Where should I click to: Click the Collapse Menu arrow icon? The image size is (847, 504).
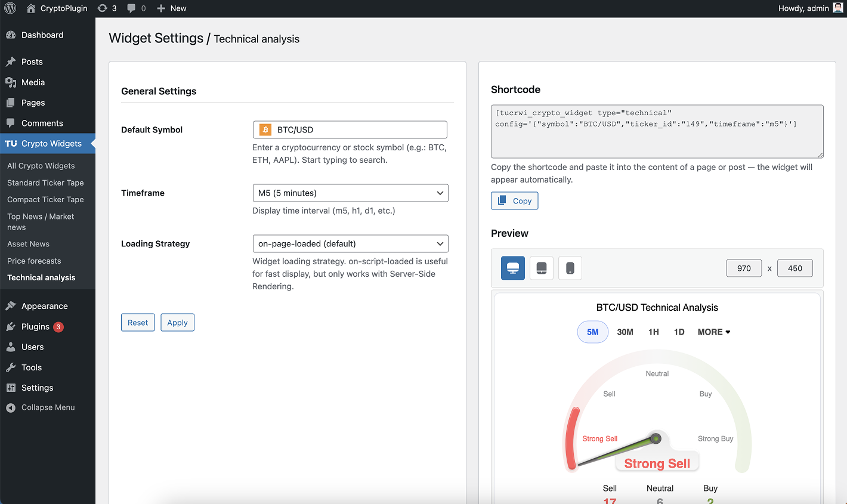point(11,408)
